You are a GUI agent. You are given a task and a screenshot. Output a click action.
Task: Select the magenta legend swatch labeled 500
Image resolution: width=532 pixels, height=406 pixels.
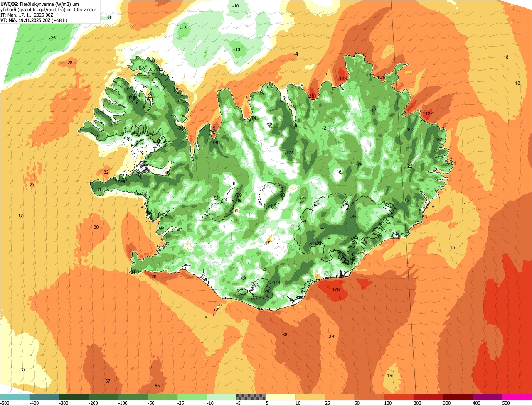[517, 396]
